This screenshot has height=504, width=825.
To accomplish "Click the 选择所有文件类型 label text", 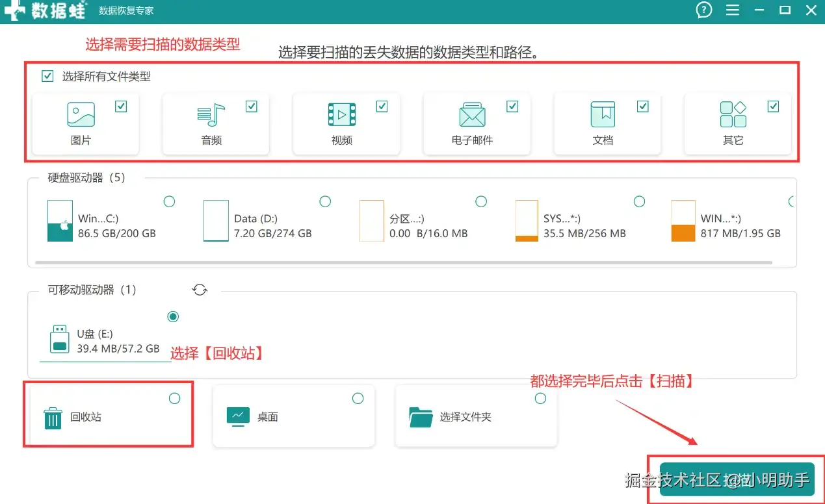I will (107, 77).
